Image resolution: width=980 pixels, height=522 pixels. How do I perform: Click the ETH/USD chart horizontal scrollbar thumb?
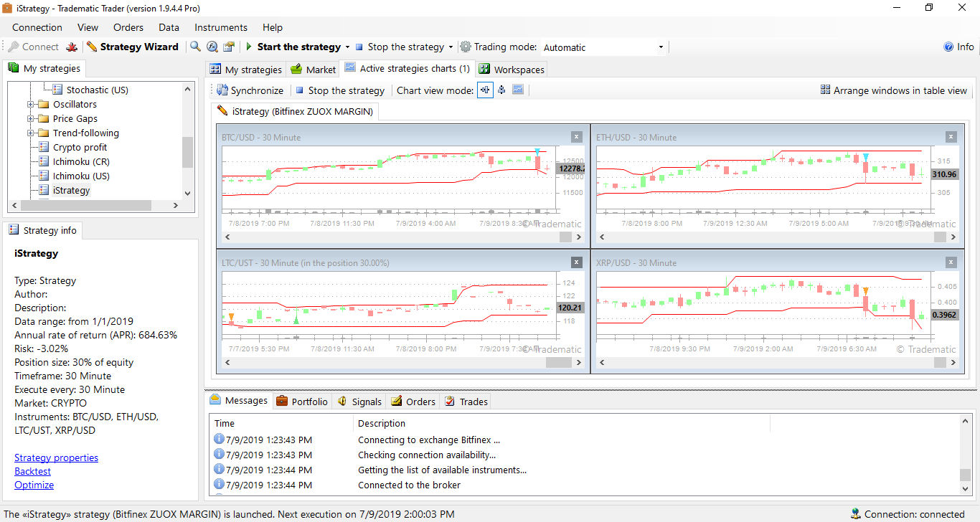pos(939,237)
